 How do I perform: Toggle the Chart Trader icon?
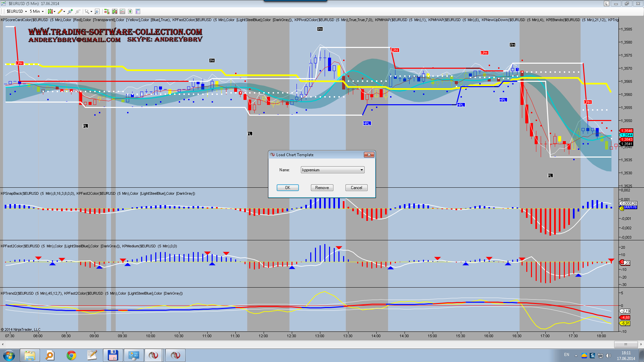107,11
